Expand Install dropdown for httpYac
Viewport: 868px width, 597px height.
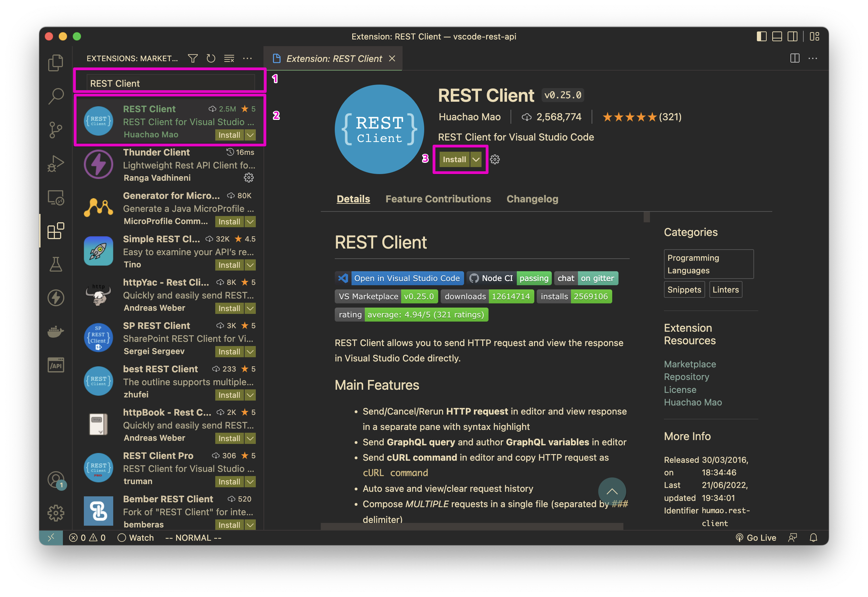250,309
